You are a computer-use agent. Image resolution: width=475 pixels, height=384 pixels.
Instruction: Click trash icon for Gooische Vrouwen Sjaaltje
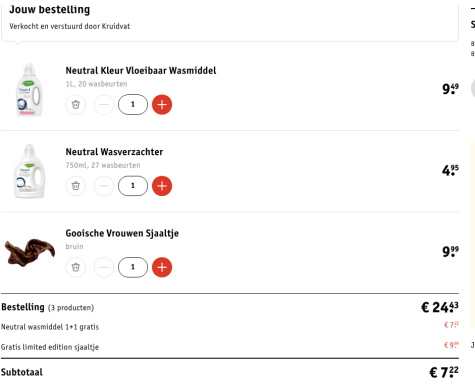(x=76, y=267)
